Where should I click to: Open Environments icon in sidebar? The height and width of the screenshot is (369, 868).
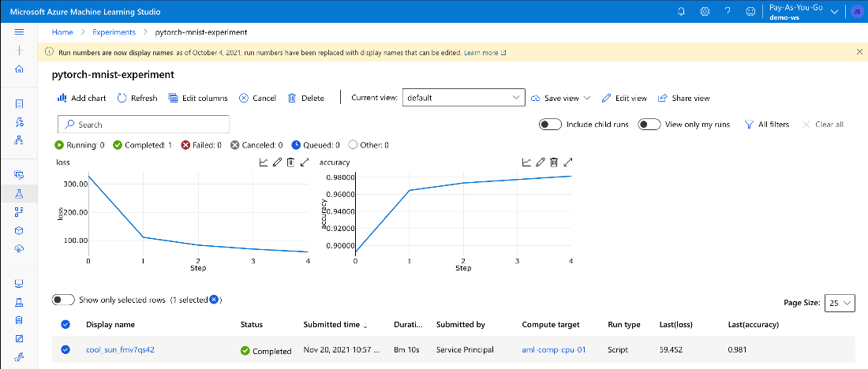coord(19,301)
